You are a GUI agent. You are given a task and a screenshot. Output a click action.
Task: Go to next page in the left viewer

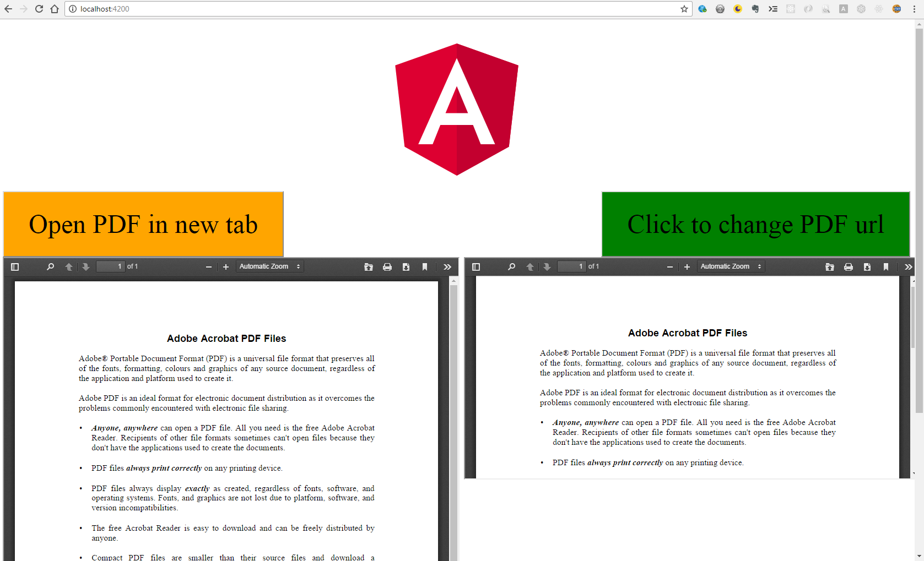(86, 266)
